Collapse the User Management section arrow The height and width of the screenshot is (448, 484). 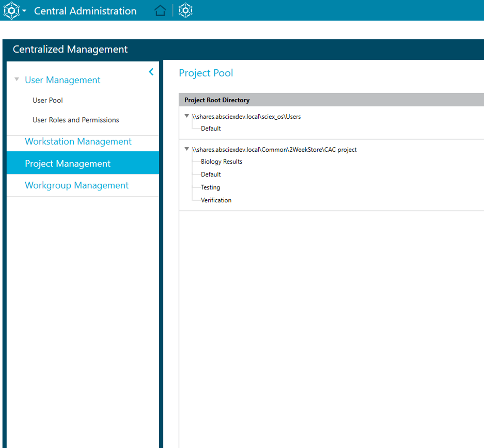coord(17,79)
